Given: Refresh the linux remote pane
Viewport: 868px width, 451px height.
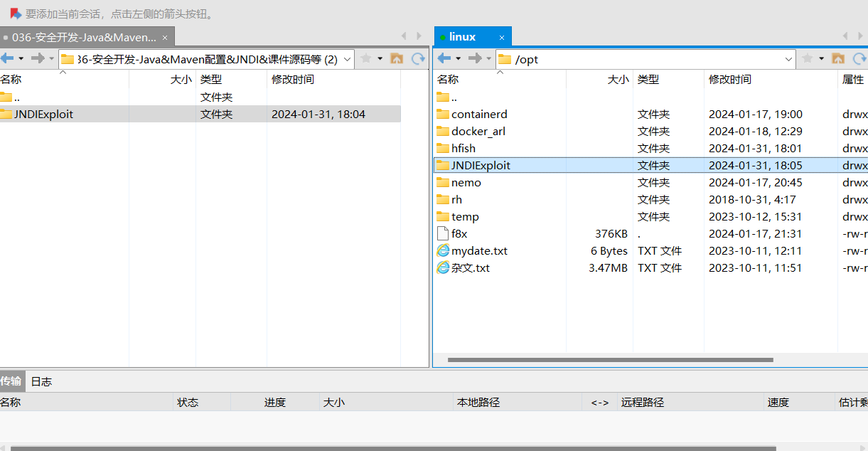Looking at the screenshot, I should pos(859,58).
